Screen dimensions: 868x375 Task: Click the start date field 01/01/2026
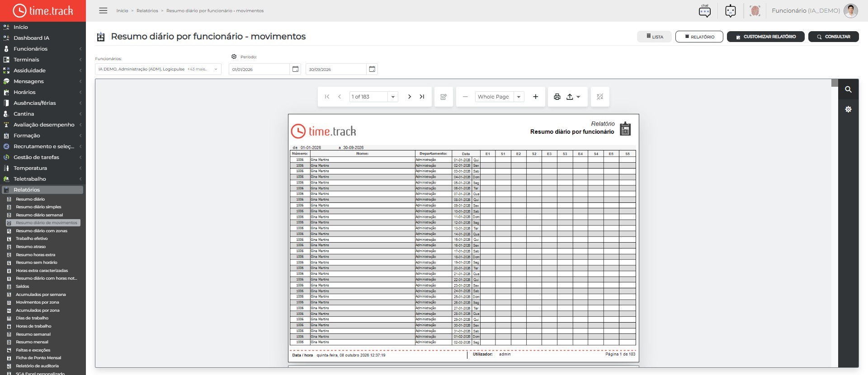pyautogui.click(x=259, y=69)
